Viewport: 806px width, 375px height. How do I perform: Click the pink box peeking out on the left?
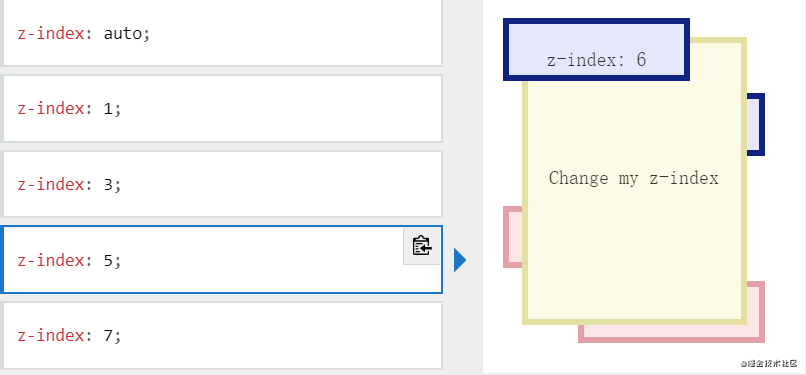tap(512, 237)
